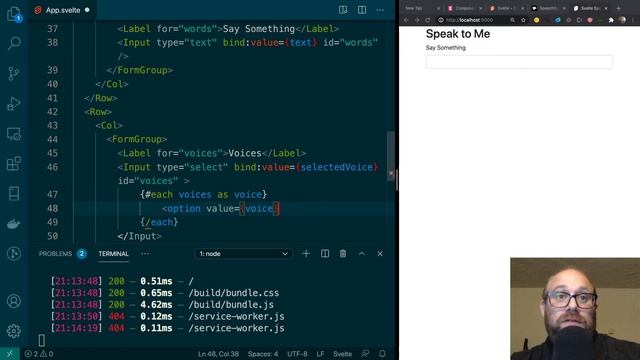The image size is (640, 360).
Task: Select the last Svelte browser tab
Action: pos(590,8)
